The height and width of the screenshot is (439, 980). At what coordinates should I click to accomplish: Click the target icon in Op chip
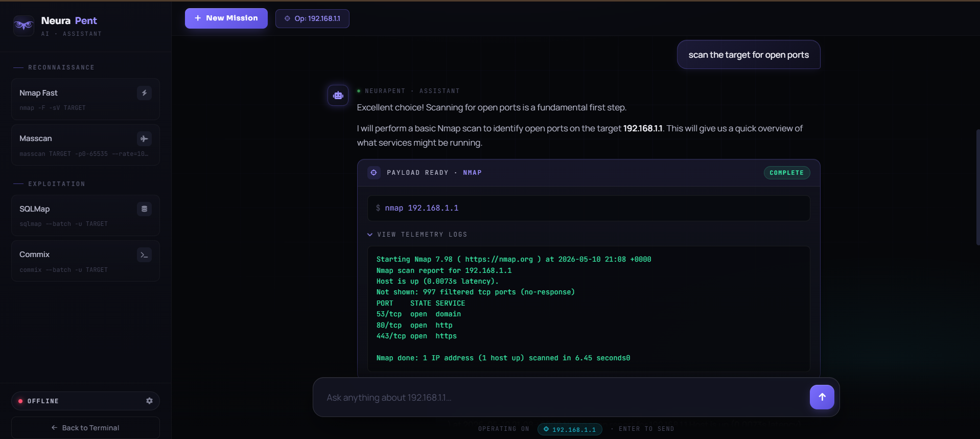point(287,18)
